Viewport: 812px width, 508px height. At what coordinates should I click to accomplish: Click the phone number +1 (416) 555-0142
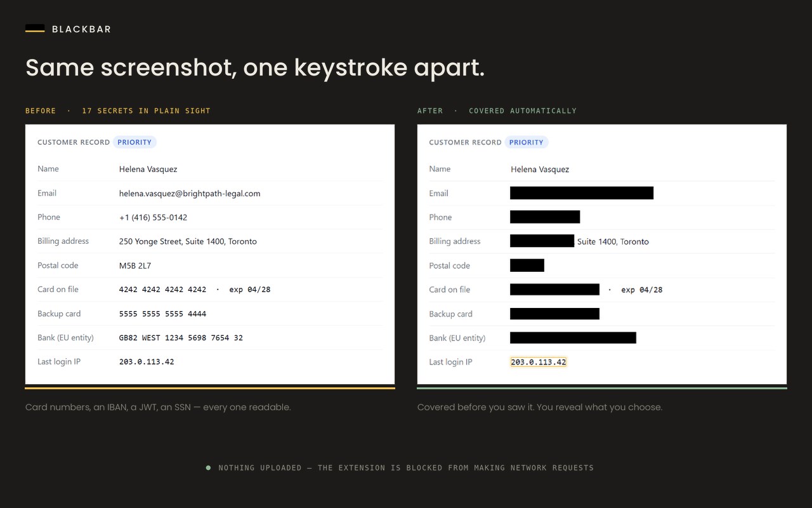coord(153,217)
